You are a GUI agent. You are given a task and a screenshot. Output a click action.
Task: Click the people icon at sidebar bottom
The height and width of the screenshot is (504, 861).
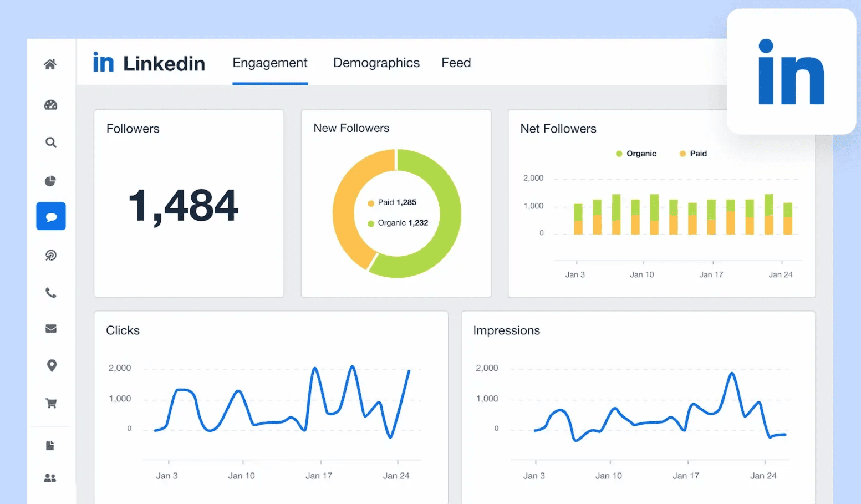pos(50,477)
